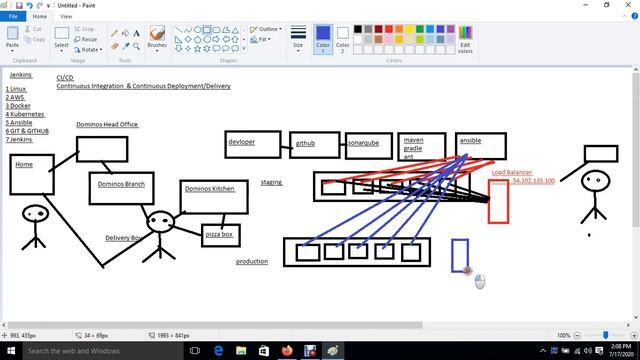This screenshot has width=640, height=360.
Task: Select the Fill with color bucket tool
Action: pos(126,33)
